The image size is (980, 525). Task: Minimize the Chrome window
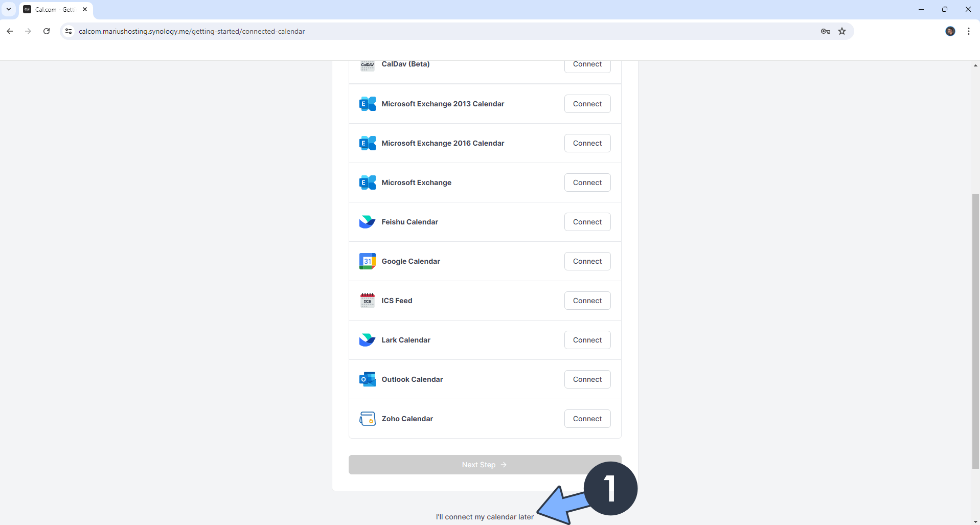click(x=921, y=9)
